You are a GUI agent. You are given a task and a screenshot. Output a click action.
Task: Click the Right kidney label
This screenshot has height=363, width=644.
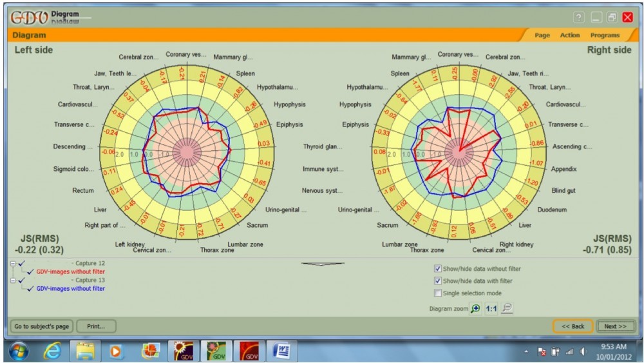point(516,244)
